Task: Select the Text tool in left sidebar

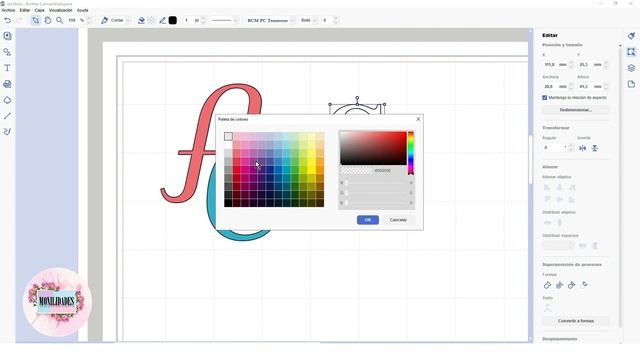Action: [7, 68]
